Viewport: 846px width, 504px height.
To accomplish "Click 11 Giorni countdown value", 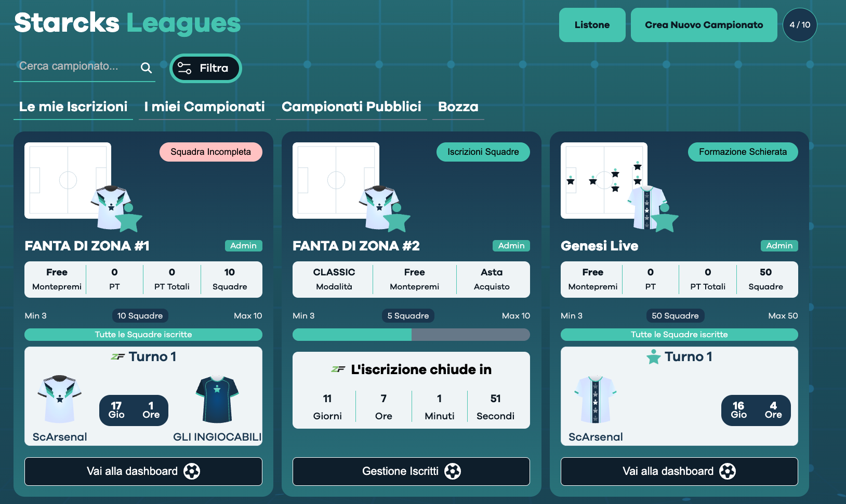I will (x=327, y=407).
